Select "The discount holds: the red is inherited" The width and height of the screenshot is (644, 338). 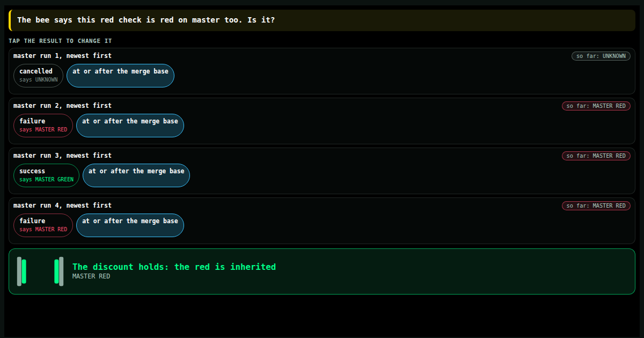click(x=174, y=267)
